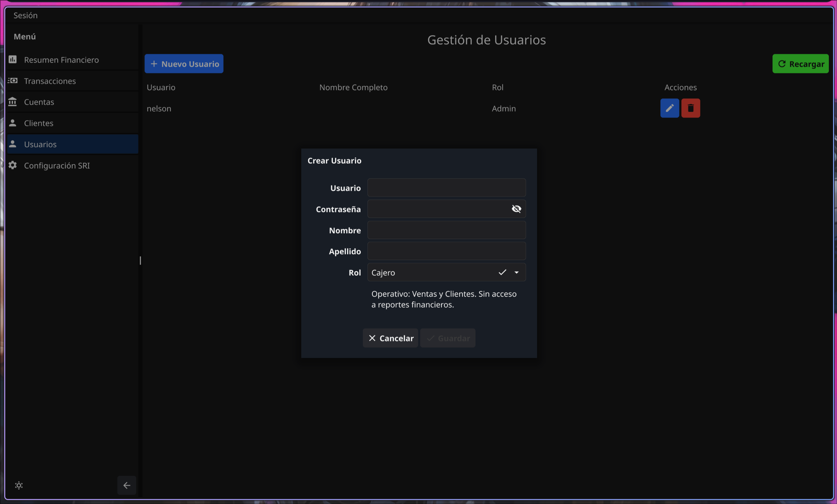The width and height of the screenshot is (837, 504).
Task: Click the checkmark icon in Rol field
Action: [502, 272]
